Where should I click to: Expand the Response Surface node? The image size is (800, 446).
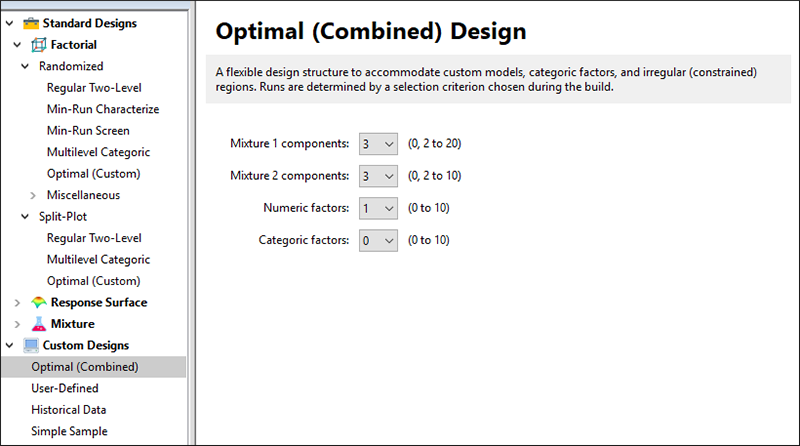click(17, 303)
